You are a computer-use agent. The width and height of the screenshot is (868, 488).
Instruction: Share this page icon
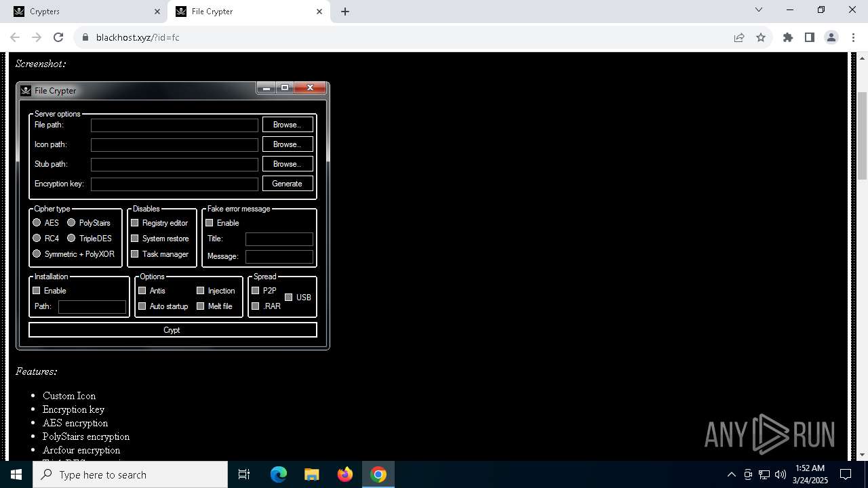(x=739, y=37)
